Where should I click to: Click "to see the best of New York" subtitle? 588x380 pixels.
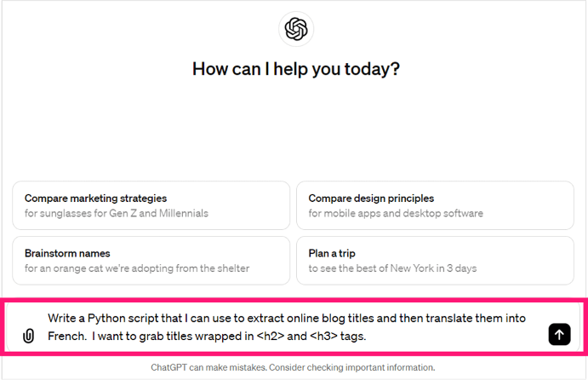pyautogui.click(x=392, y=268)
